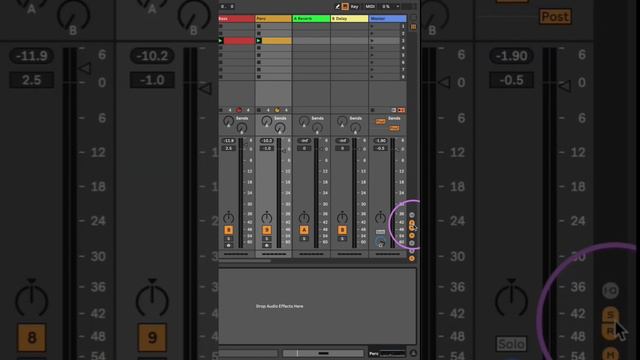Arm the Perc track for recording

267,245
